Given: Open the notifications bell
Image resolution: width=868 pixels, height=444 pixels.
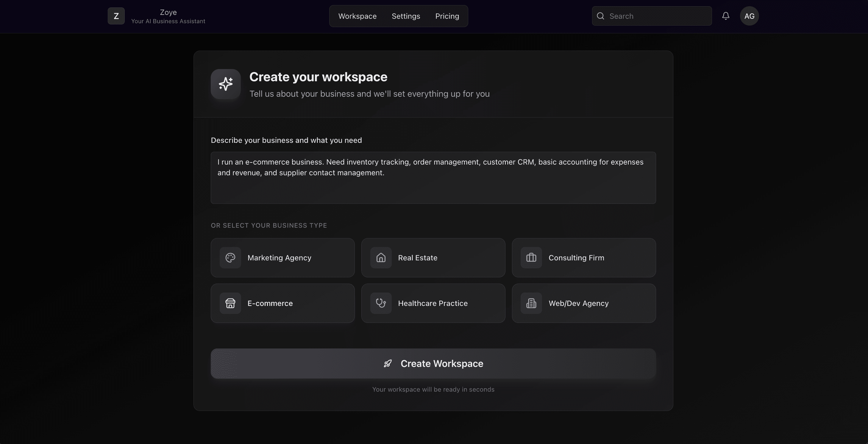Looking at the screenshot, I should point(725,16).
